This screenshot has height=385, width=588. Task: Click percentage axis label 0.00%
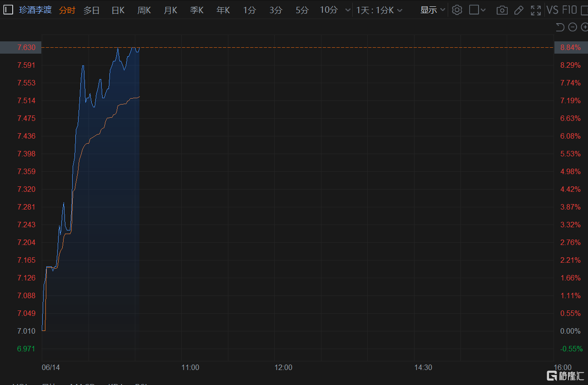[571, 331]
